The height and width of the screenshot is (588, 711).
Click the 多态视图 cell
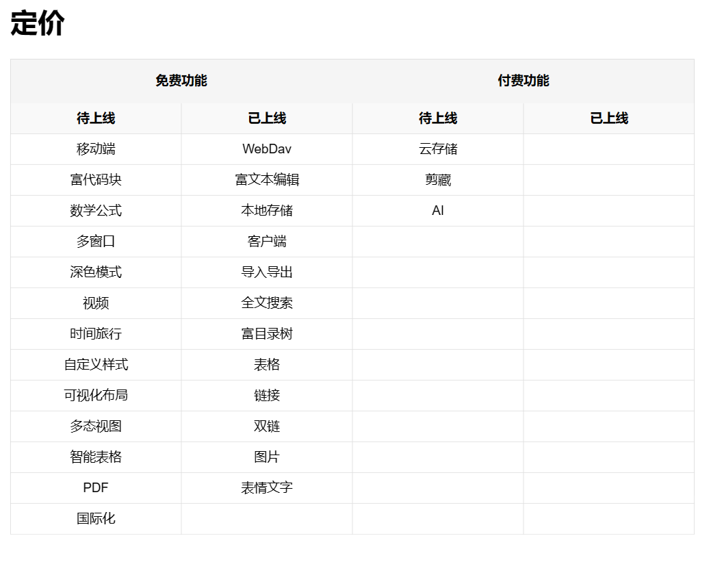pos(96,426)
